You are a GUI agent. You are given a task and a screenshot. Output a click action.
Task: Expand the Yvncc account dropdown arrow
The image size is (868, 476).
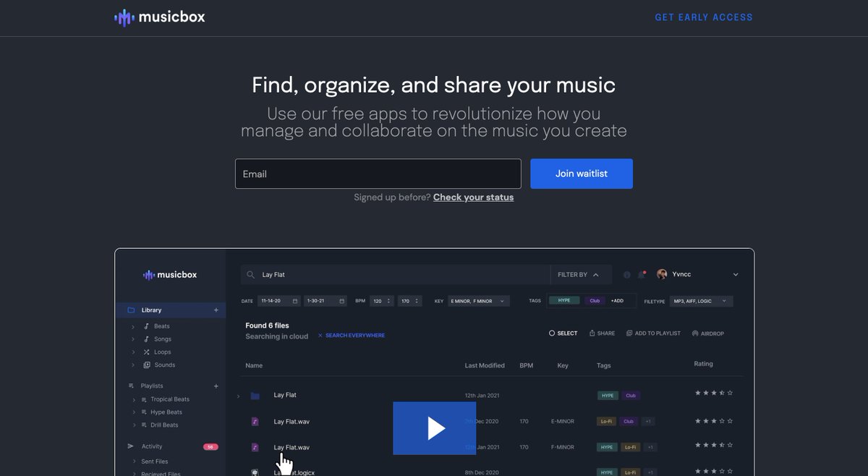(736, 275)
